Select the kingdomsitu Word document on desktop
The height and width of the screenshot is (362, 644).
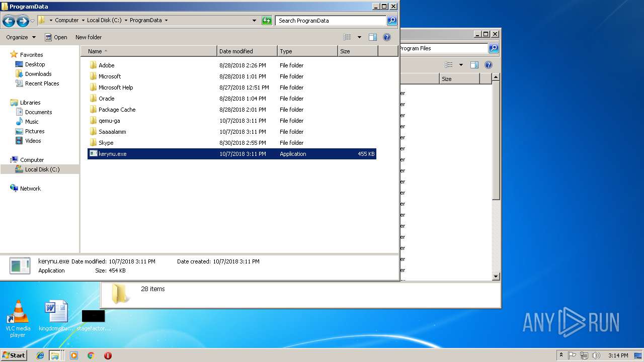click(x=56, y=316)
